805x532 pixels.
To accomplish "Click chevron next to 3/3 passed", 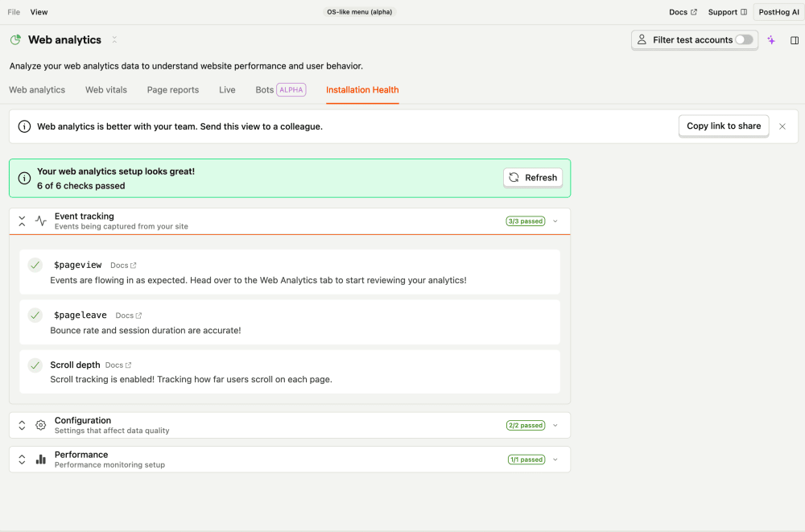I will (x=555, y=221).
